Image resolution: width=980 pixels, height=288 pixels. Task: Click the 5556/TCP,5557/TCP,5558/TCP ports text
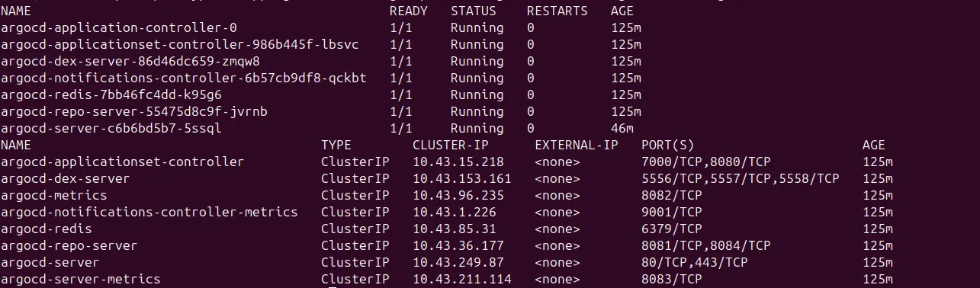(x=741, y=179)
